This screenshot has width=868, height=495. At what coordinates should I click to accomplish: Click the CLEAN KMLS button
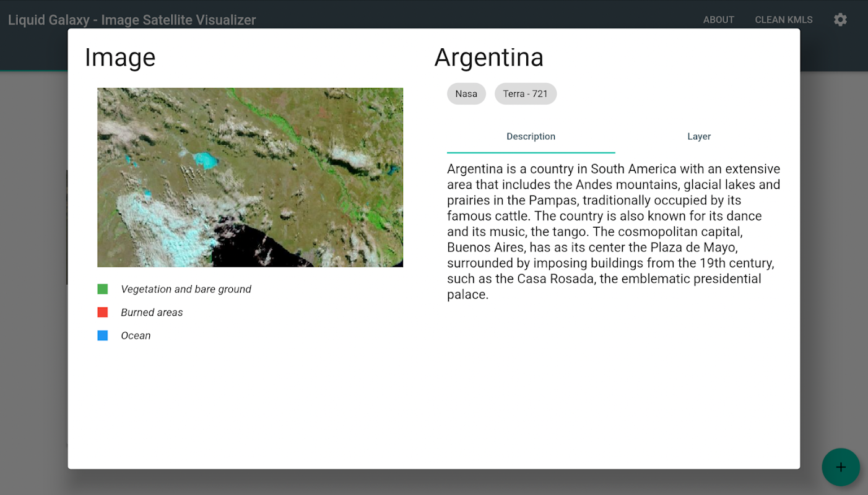[x=784, y=20]
